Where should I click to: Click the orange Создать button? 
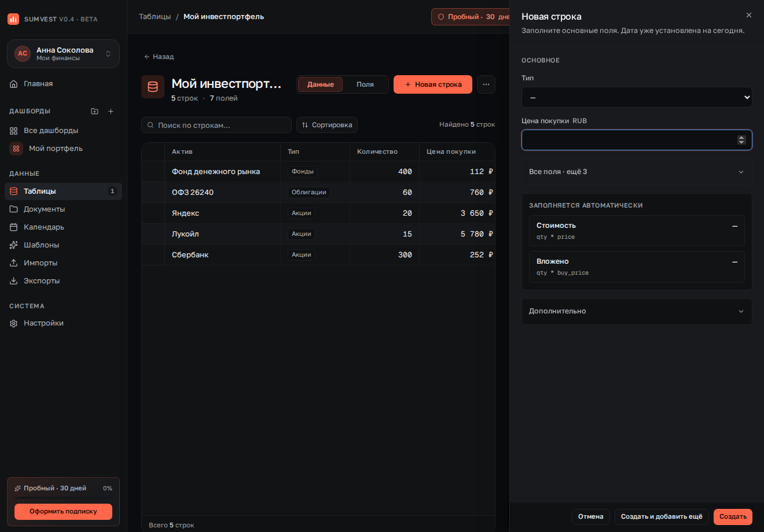[x=733, y=517]
